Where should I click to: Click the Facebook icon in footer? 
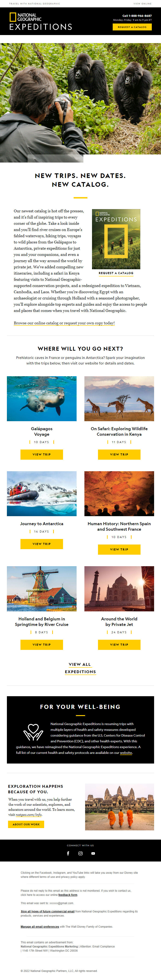coord(68,853)
